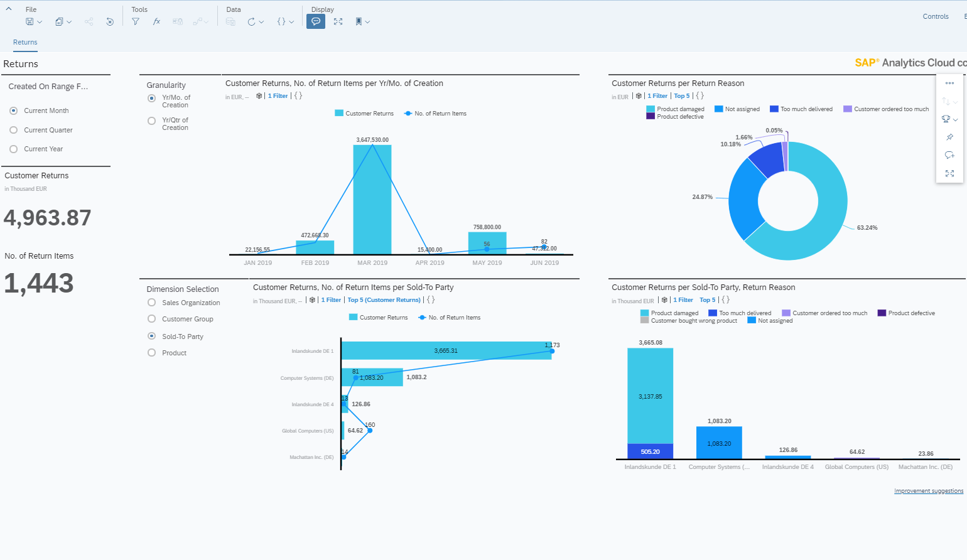Click the Fullscreen icon in Display group
The width and height of the screenshot is (967, 560).
338,21
